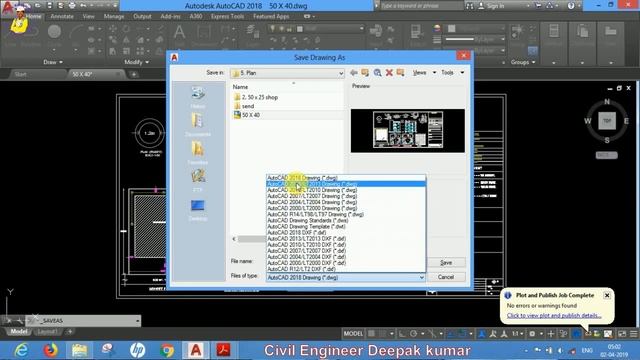Switch to the Model layout tab

19,331
